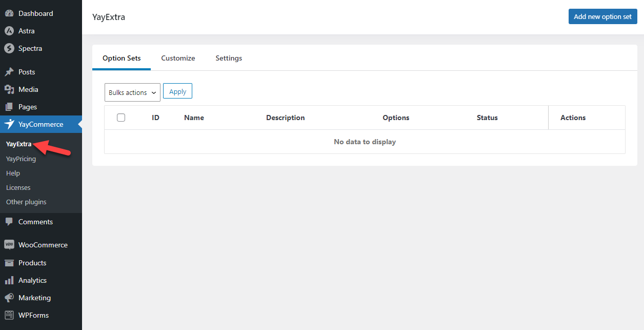The image size is (644, 330).
Task: Click the Marketing megaphone icon
Action: click(9, 298)
